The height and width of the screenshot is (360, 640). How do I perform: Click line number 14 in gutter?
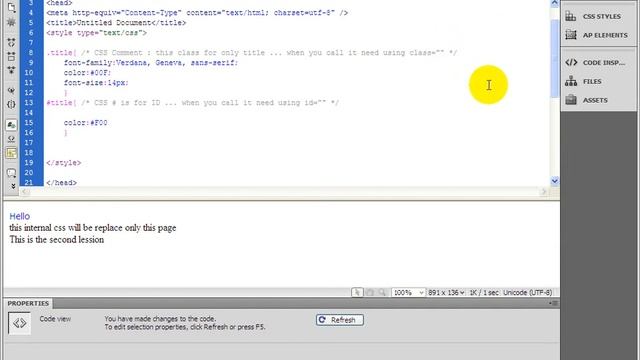coord(29,113)
